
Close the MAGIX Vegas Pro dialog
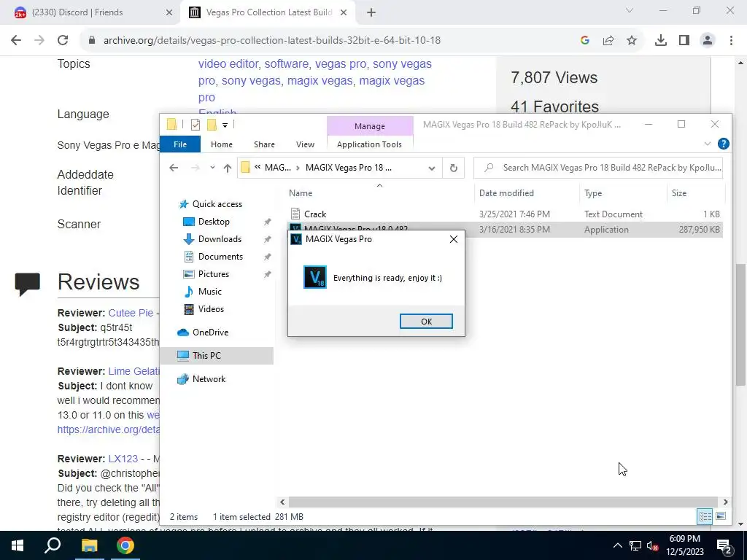point(454,239)
